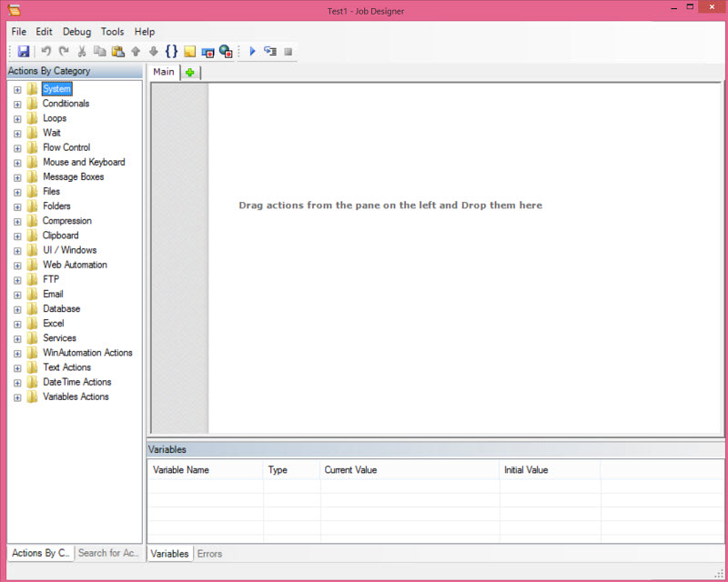Click the Job Designer app icon in title bar

15,10
